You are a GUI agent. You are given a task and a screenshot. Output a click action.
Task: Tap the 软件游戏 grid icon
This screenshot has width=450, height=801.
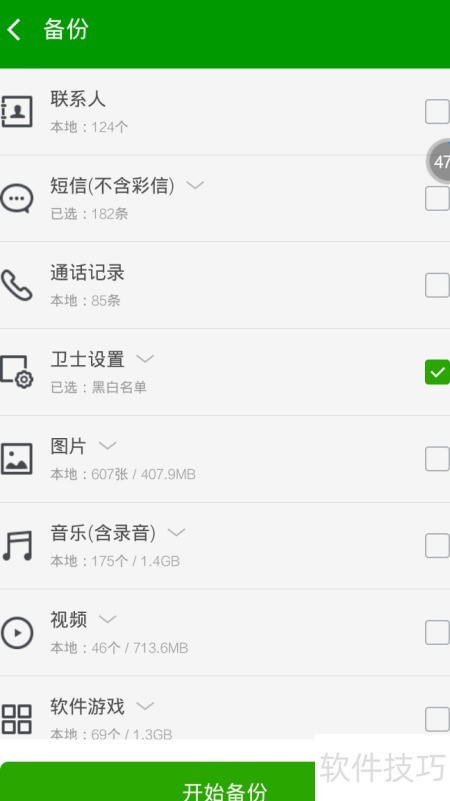(16, 719)
